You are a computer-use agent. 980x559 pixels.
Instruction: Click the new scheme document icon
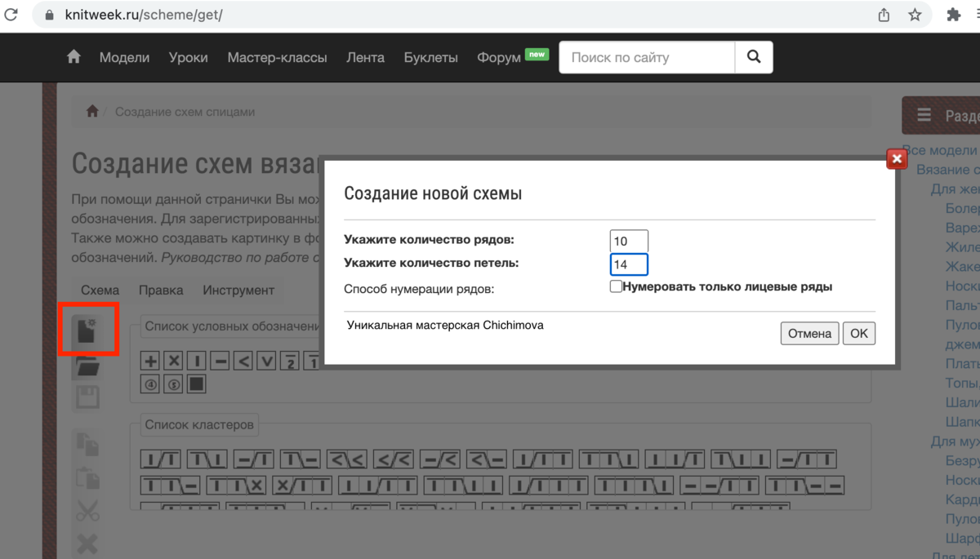(87, 330)
